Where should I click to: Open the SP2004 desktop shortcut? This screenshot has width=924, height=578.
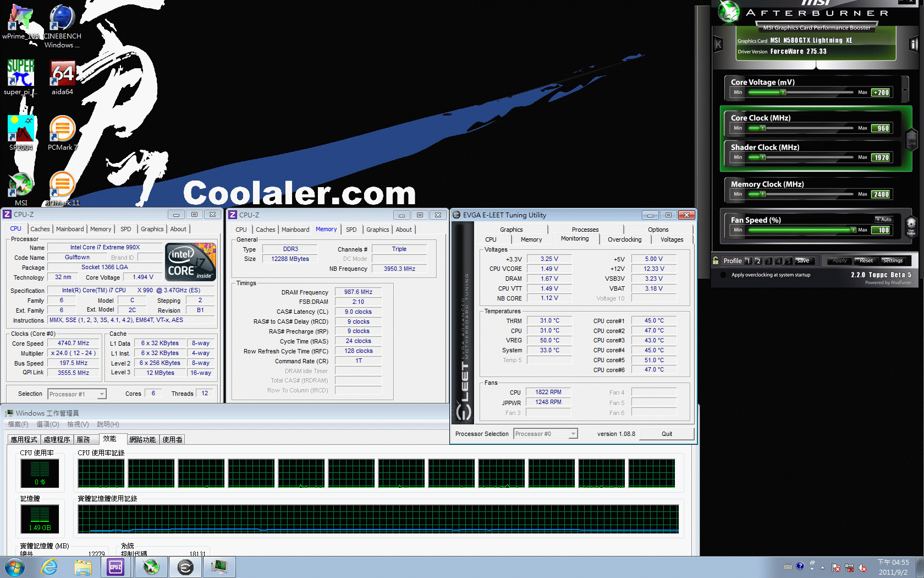click(21, 133)
